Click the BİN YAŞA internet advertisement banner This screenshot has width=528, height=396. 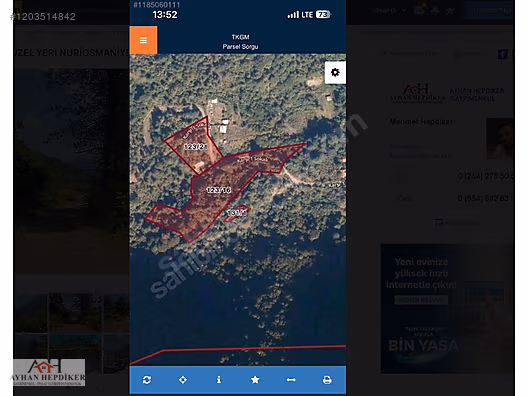[x=447, y=308]
